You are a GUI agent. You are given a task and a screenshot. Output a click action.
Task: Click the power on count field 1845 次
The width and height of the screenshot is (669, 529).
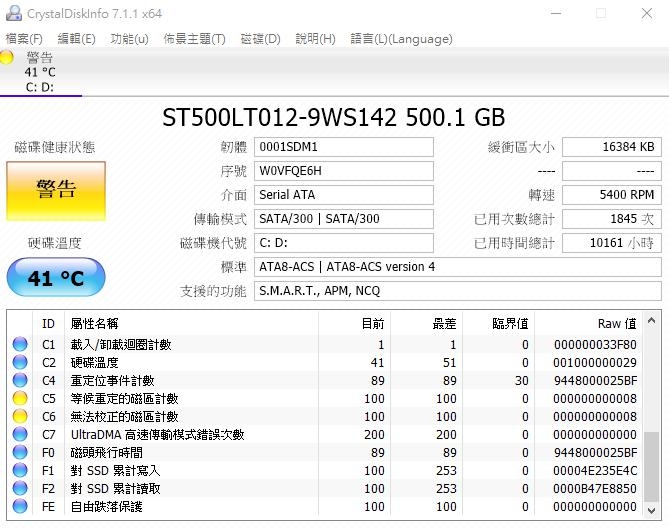point(612,219)
